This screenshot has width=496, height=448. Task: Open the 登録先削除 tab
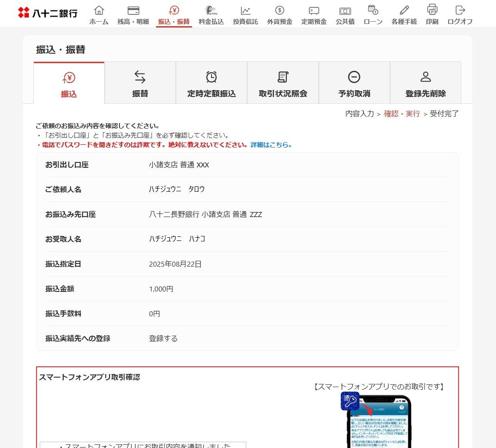[426, 83]
